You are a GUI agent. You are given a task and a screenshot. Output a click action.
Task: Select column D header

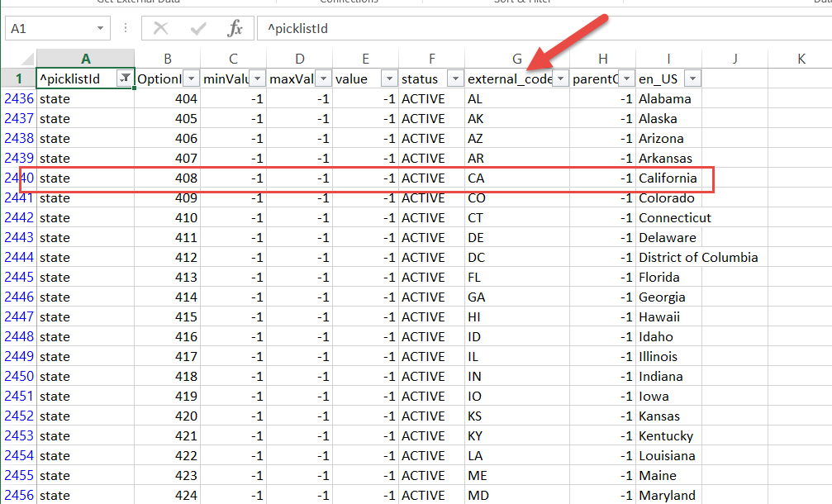(x=300, y=59)
